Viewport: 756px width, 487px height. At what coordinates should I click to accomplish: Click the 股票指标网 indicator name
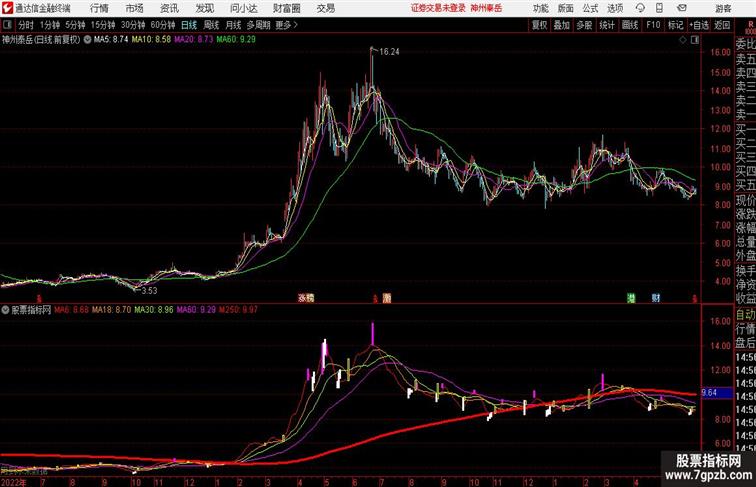tap(31, 310)
